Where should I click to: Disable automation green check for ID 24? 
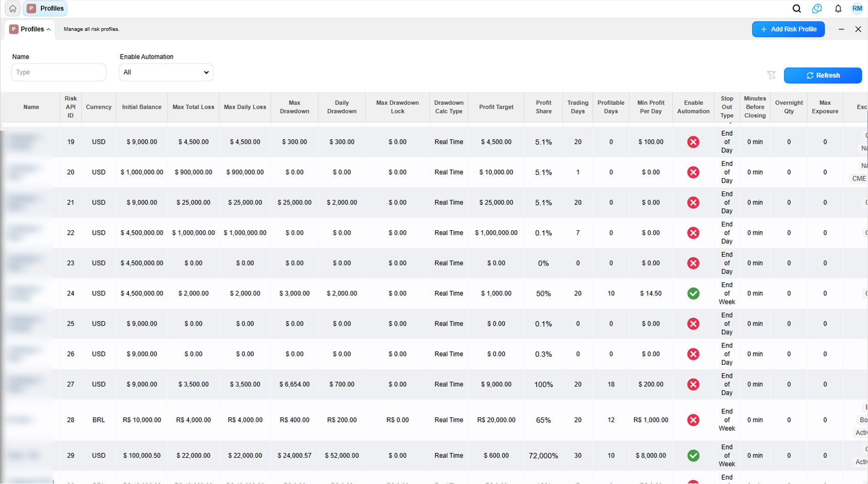(x=693, y=293)
